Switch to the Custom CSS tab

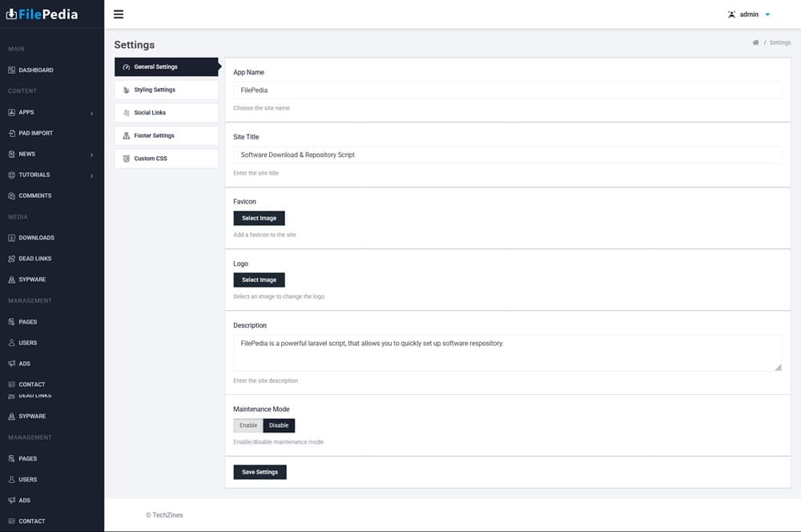166,159
